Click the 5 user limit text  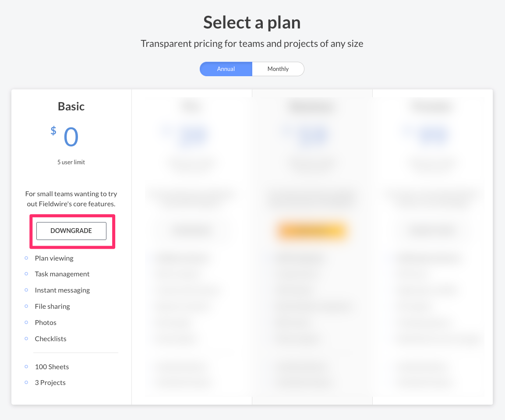[71, 162]
